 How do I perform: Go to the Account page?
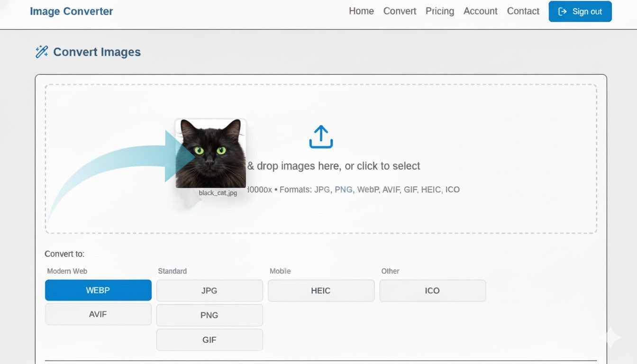click(x=480, y=11)
